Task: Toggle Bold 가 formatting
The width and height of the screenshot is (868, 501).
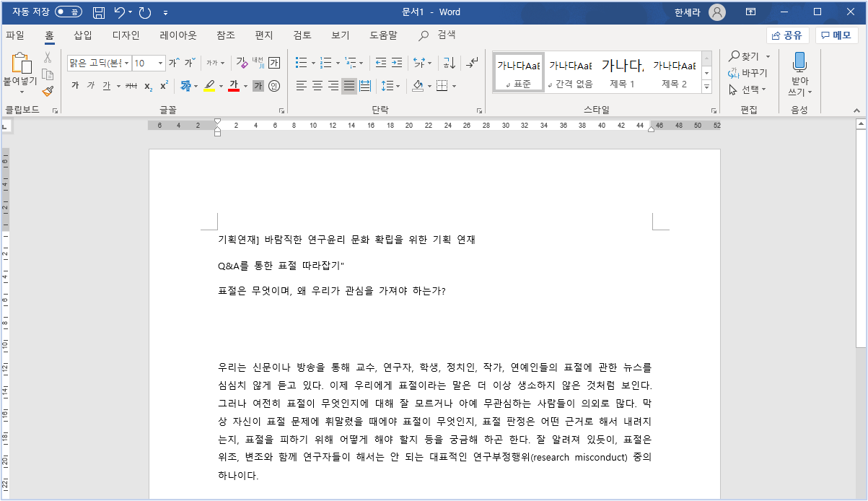Action: point(75,86)
